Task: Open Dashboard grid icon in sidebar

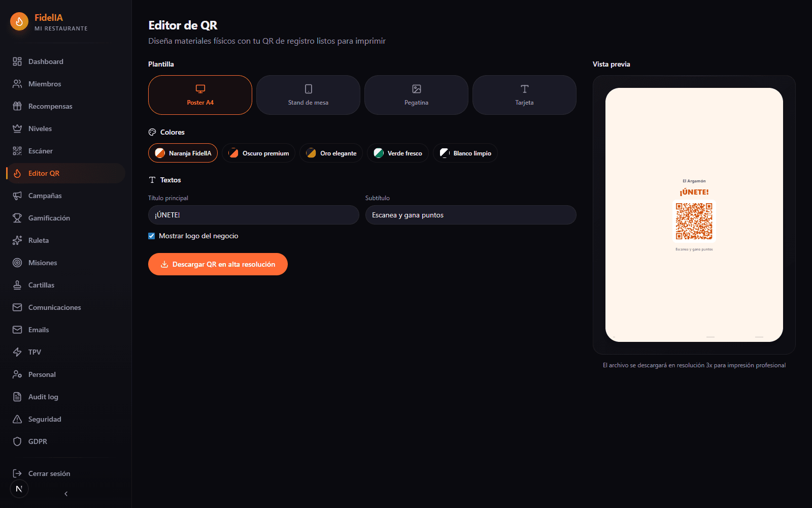Action: [17, 61]
